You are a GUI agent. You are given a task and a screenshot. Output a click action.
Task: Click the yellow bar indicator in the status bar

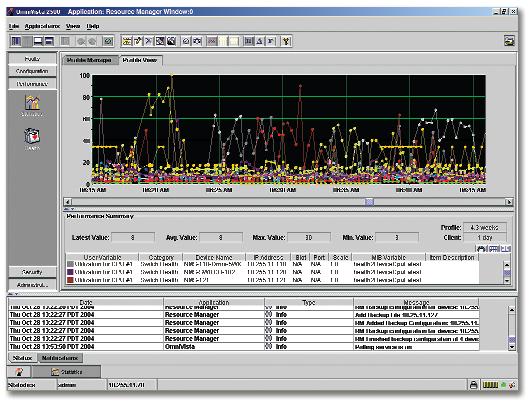point(490,384)
